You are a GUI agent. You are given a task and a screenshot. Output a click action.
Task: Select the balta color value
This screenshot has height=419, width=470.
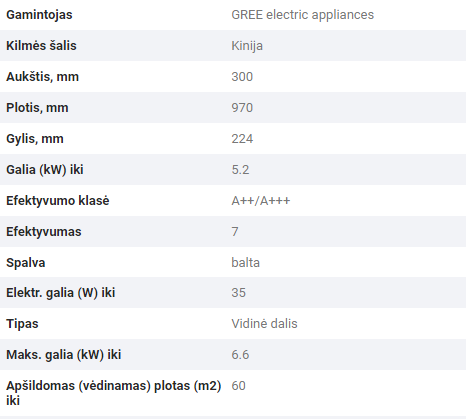pos(245,263)
